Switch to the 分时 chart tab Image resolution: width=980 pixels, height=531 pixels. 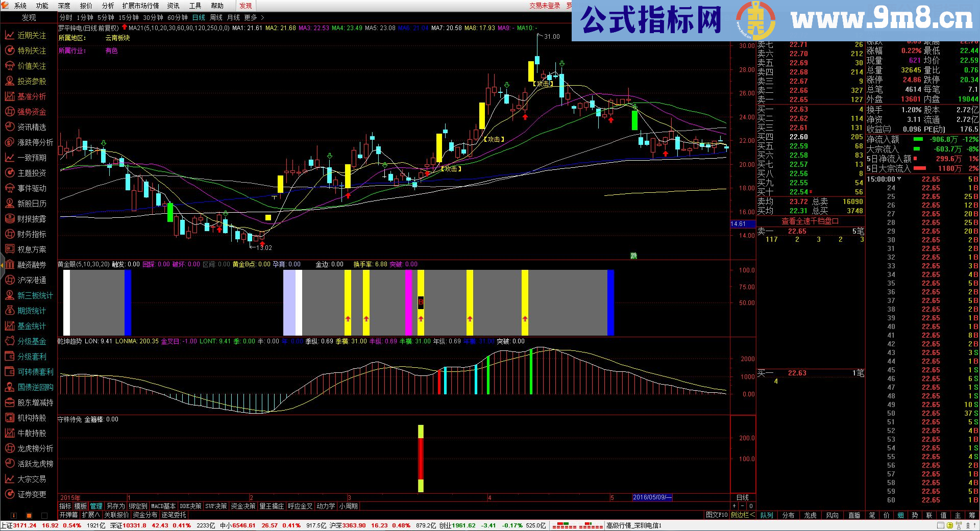(x=66, y=18)
